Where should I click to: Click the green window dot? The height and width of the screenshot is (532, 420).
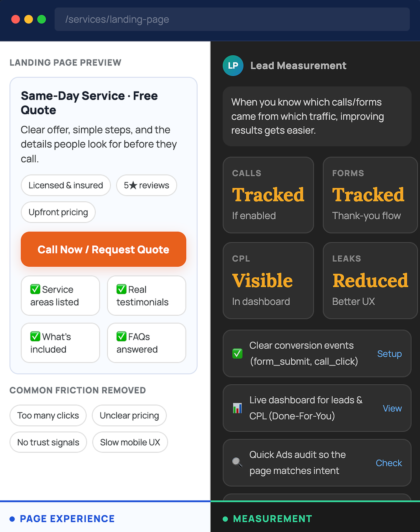click(x=42, y=19)
